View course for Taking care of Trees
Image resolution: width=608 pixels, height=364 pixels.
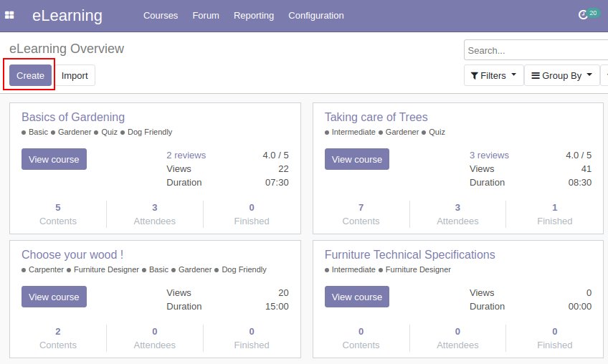[x=357, y=159]
